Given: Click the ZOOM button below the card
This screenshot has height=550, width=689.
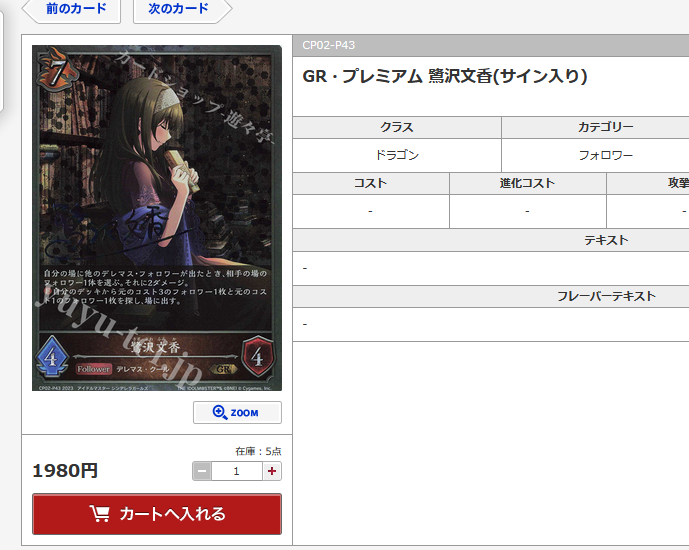Looking at the screenshot, I should [237, 412].
